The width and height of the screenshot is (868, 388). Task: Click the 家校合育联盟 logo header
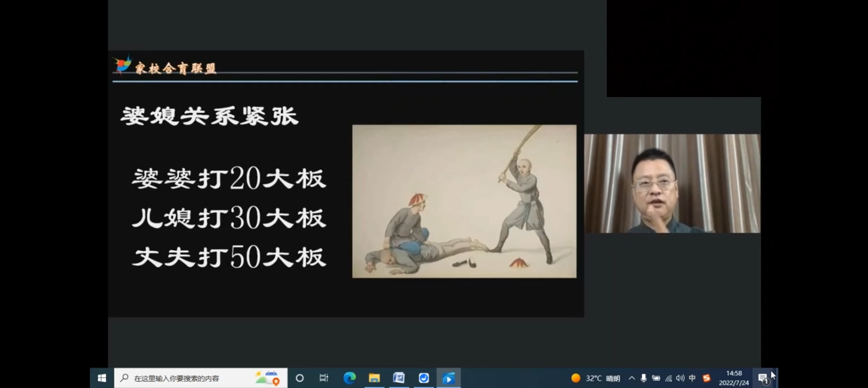point(165,66)
